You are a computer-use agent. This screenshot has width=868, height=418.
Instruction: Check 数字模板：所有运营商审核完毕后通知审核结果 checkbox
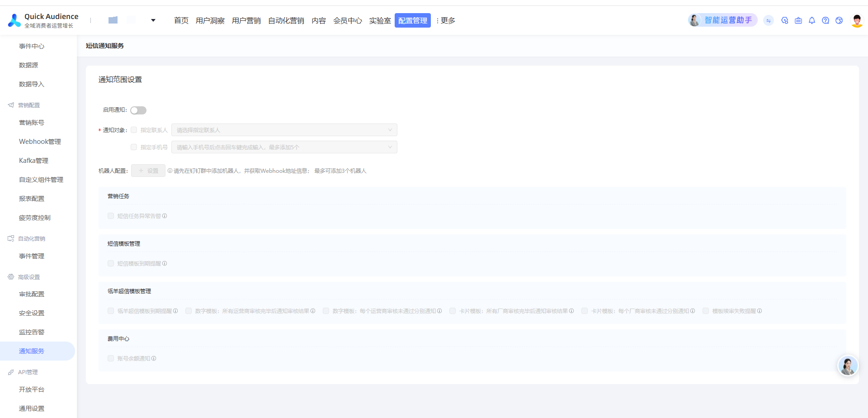[189, 311]
